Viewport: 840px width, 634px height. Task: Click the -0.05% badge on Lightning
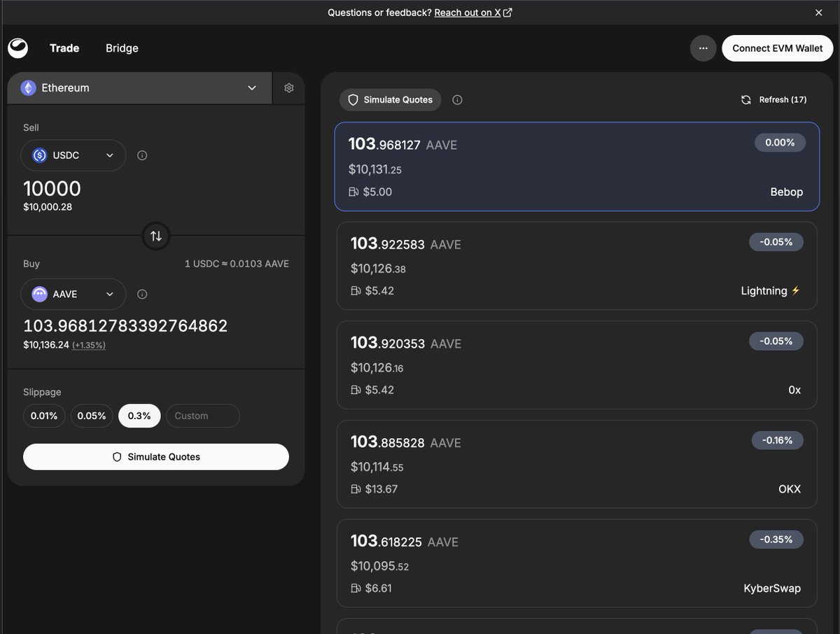tap(776, 242)
